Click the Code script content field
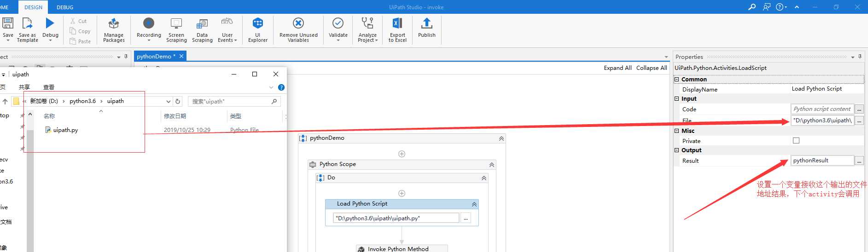This screenshot has height=252, width=868. pos(822,109)
